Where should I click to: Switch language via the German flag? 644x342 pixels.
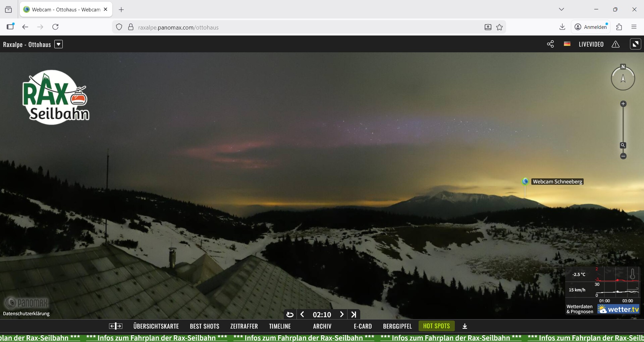567,44
